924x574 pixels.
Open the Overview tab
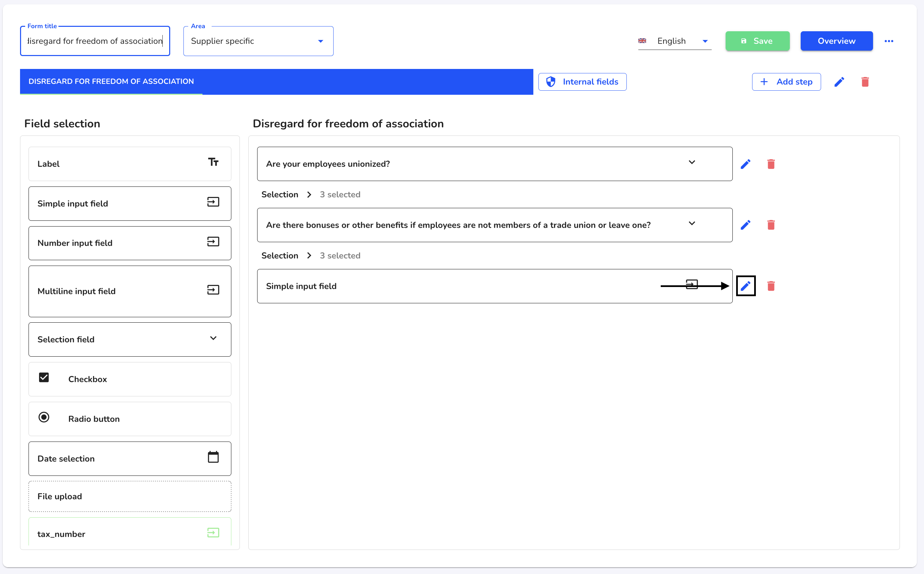836,40
